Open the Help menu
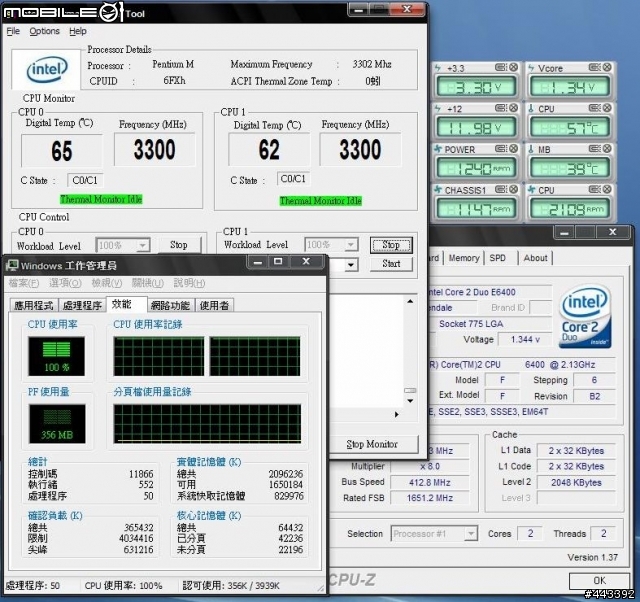Image resolution: width=640 pixels, height=602 pixels. click(x=78, y=31)
